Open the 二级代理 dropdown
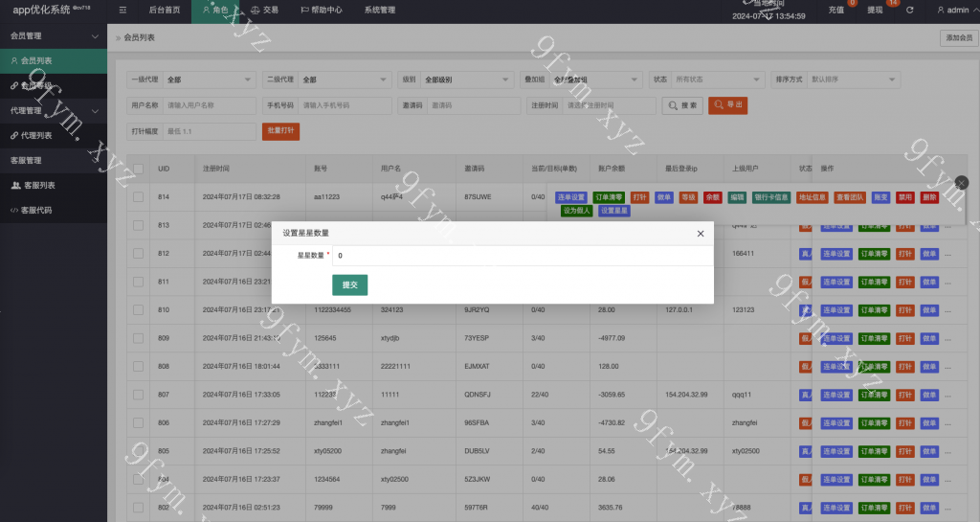This screenshot has width=980, height=522. tap(345, 79)
